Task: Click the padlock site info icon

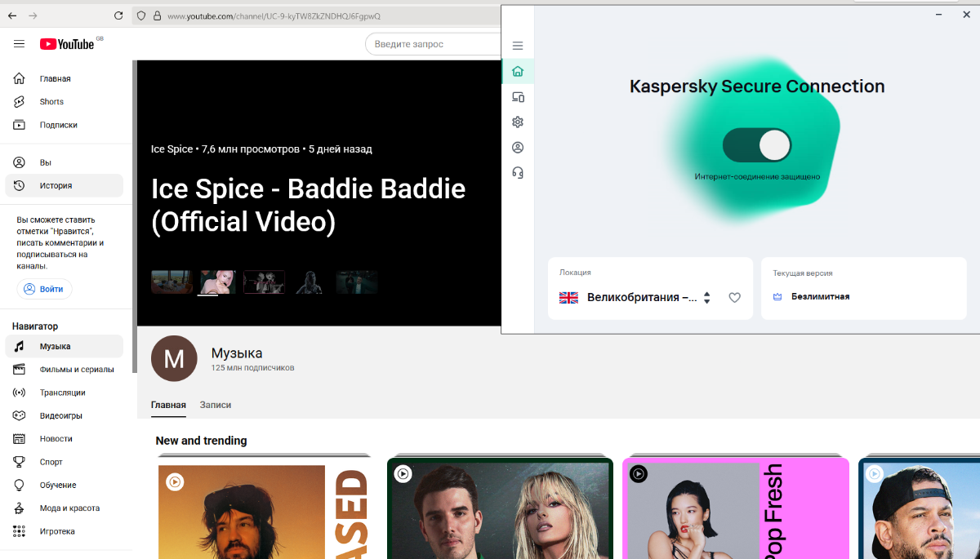Action: point(157,16)
